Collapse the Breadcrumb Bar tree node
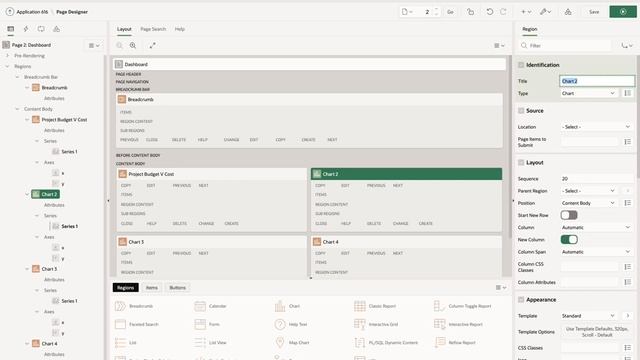Viewport: 640px width, 360px height. pos(17,77)
